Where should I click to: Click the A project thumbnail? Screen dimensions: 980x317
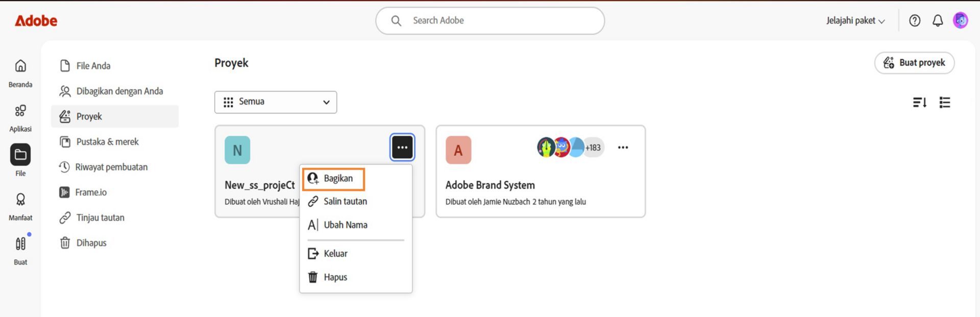coord(458,150)
